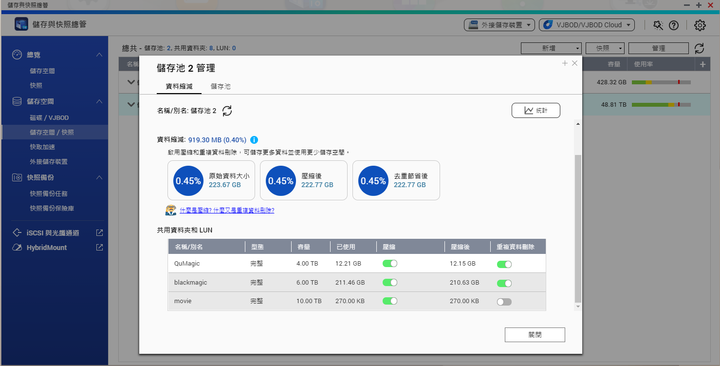Image resolution: width=720 pixels, height=366 pixels.
Task: Click the scrollbar down arrow in dialog
Action: coord(578,306)
